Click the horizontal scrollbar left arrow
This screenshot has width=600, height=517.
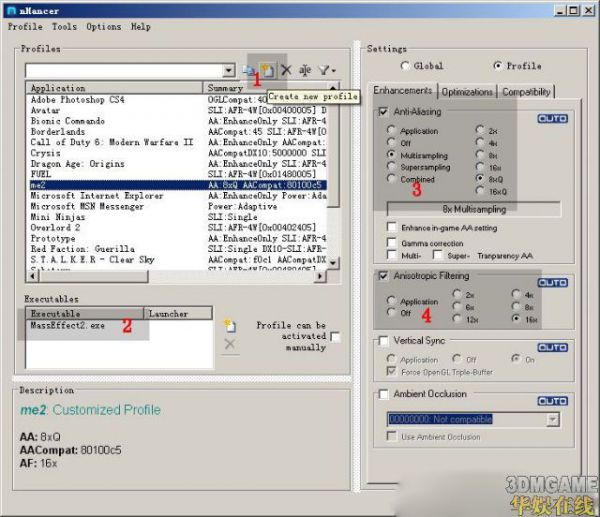pos(33,276)
